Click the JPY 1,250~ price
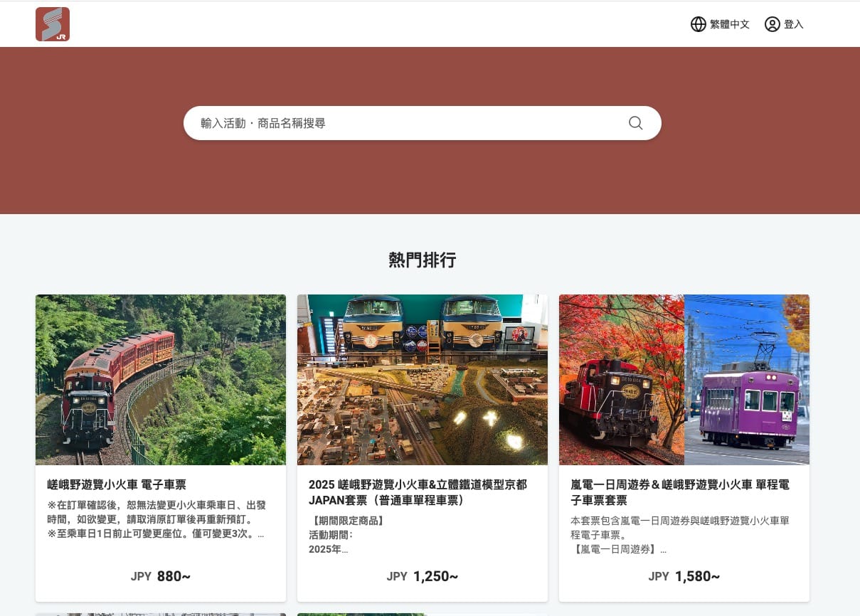The width and height of the screenshot is (860, 616). coord(423,576)
